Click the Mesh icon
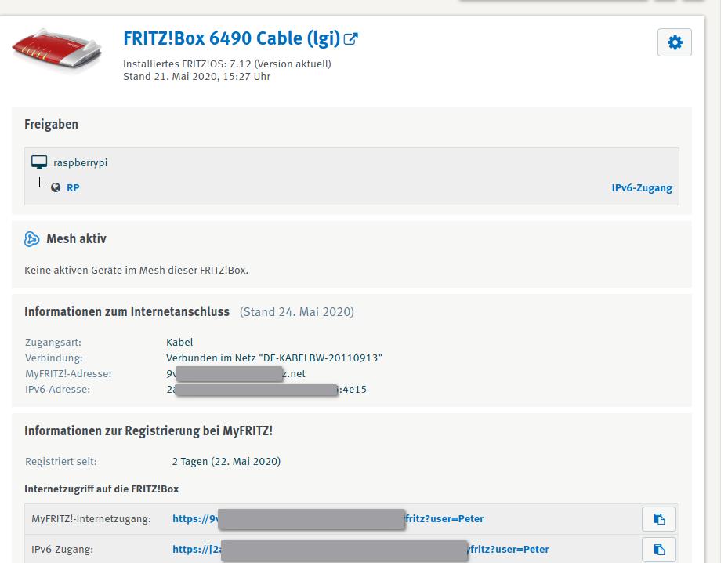The image size is (728, 563). (32, 239)
